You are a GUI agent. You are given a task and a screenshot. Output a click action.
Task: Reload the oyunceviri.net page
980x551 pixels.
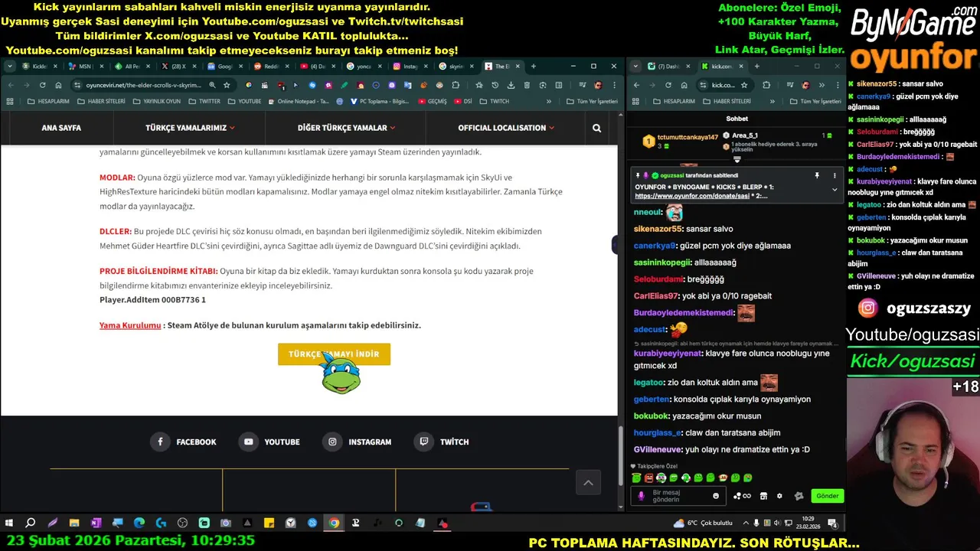pos(42,85)
